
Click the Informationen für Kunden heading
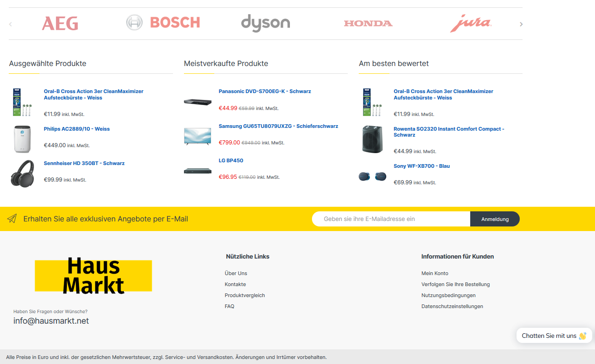[x=457, y=256]
